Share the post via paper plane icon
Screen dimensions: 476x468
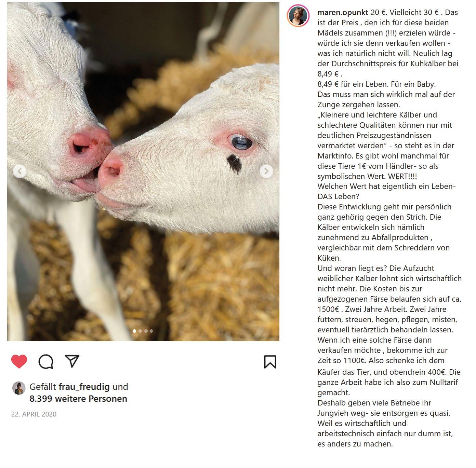[x=72, y=361]
